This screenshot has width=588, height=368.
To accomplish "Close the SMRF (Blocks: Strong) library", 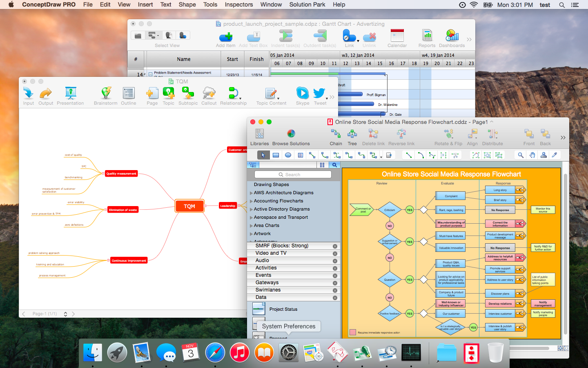I will [335, 246].
